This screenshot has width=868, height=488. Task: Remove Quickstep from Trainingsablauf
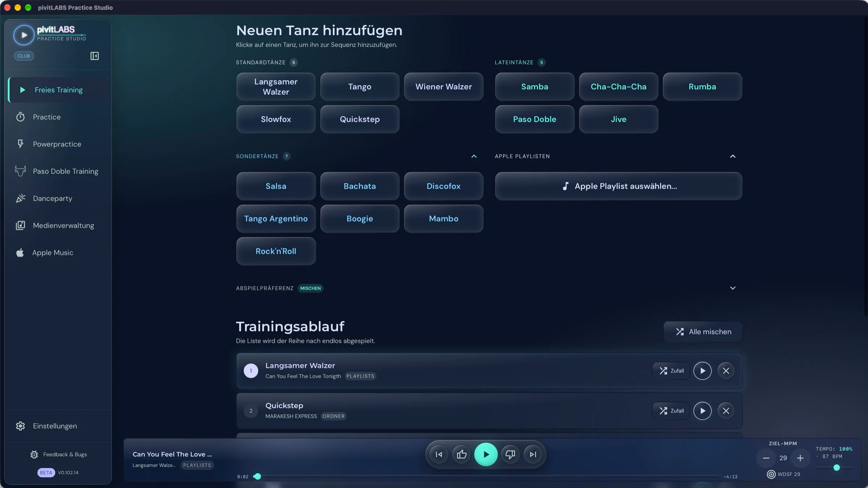pos(726,411)
